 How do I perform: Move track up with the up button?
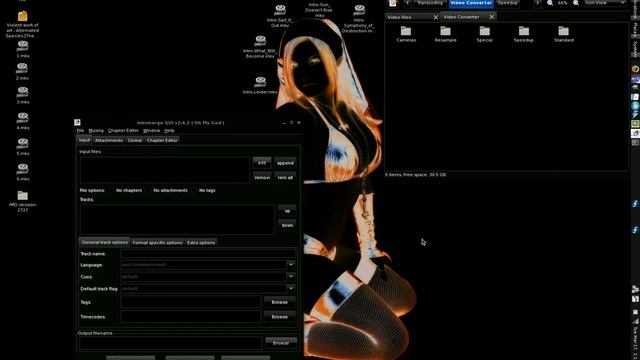[x=287, y=211]
